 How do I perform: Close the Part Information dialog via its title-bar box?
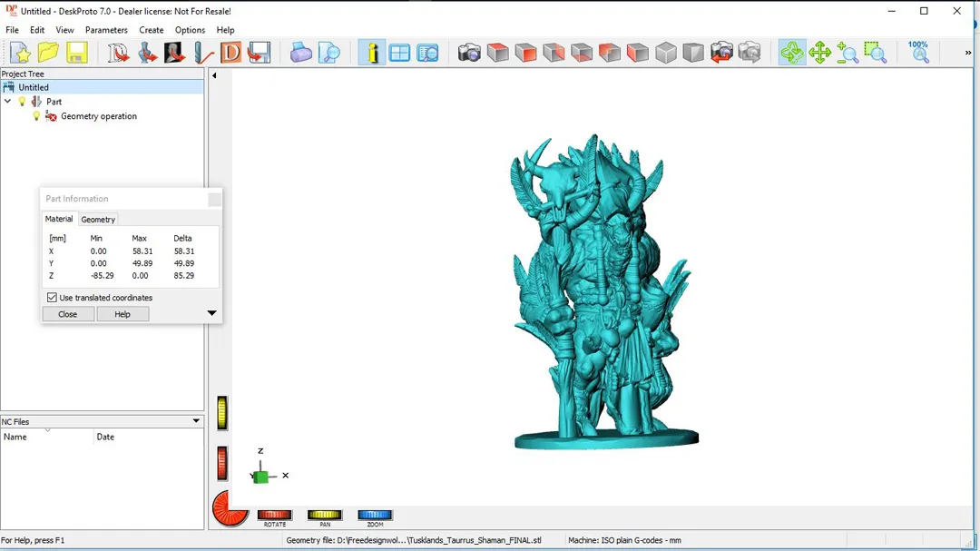coord(214,200)
